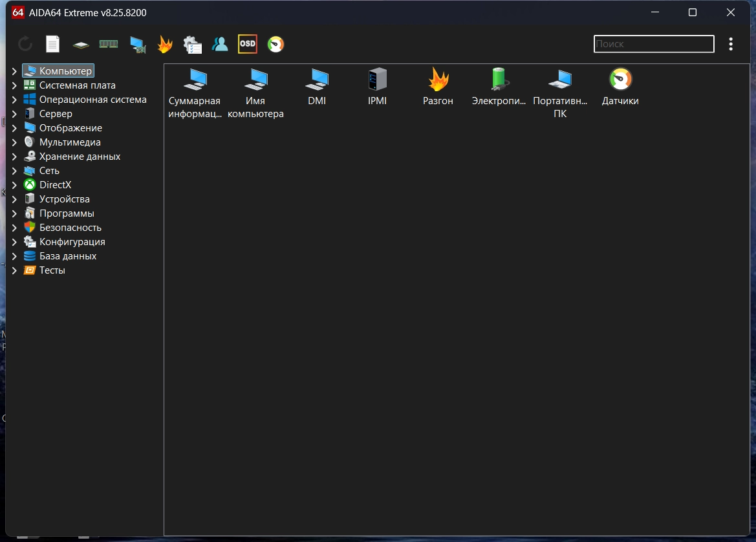Open the IPMI server icon

click(377, 87)
